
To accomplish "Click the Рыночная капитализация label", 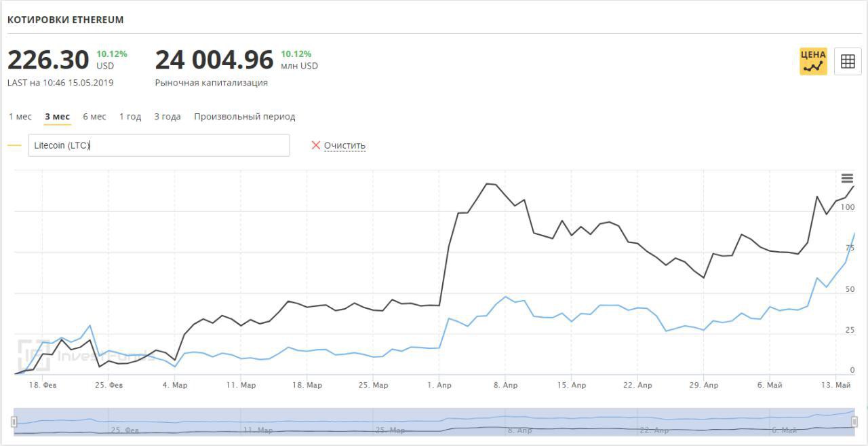I will (212, 83).
